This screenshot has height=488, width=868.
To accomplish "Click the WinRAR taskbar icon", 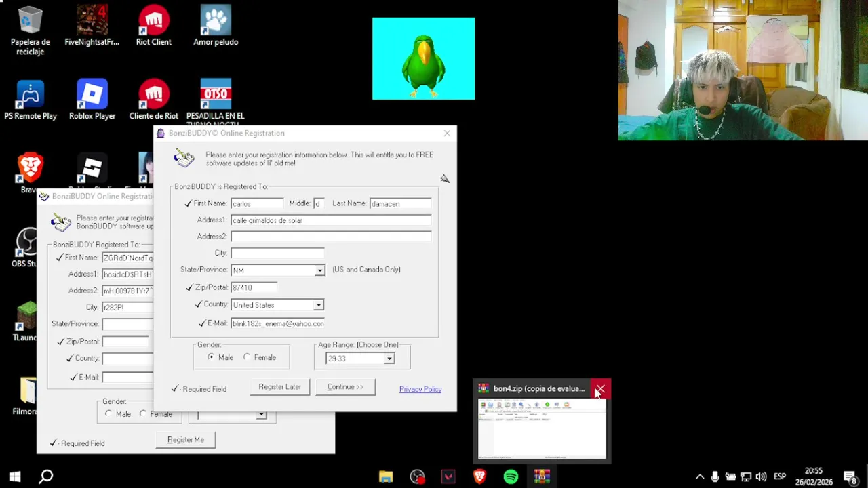I will click(x=542, y=476).
